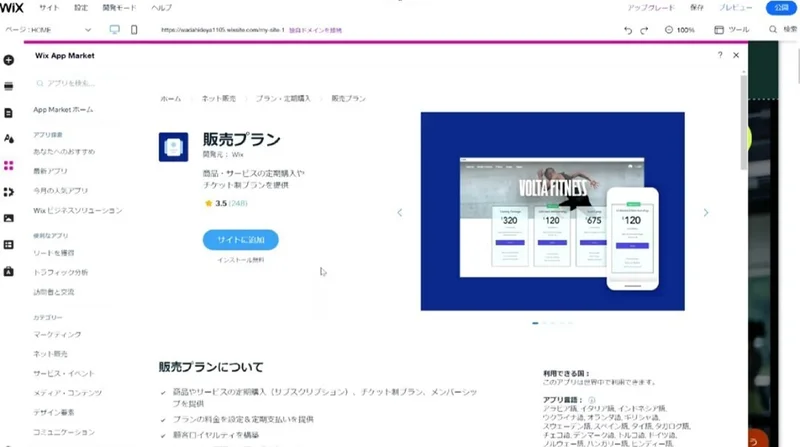Open the Add Apps grid icon

(9, 165)
